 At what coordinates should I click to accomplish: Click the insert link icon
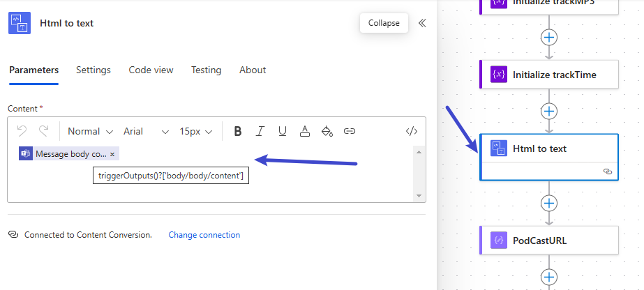350,131
